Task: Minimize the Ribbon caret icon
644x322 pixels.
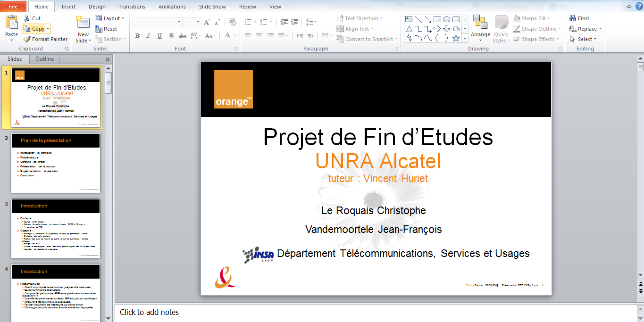Action: coord(629,6)
